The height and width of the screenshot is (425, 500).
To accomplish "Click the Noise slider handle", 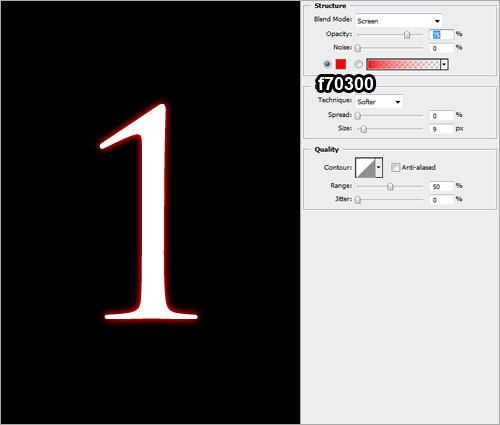I will [358, 48].
